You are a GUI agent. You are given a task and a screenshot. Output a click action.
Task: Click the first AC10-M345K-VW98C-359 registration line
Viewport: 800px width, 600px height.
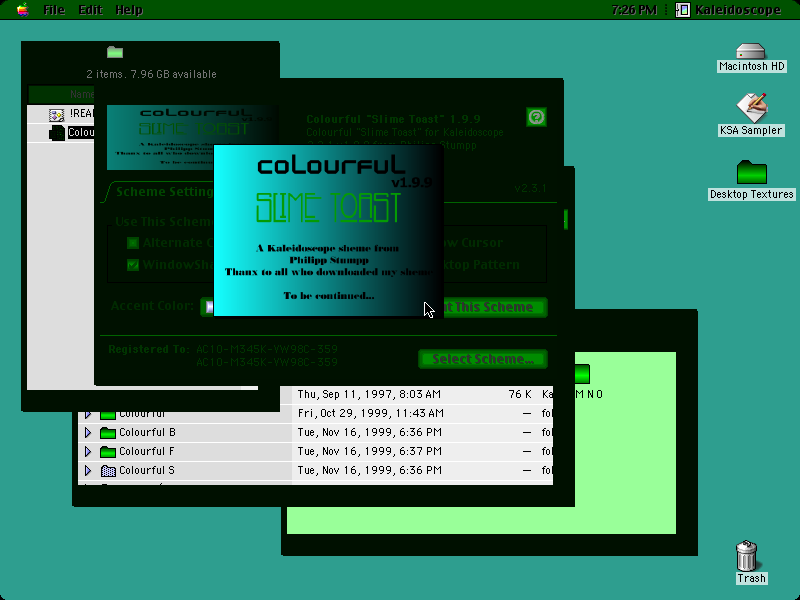click(x=267, y=349)
